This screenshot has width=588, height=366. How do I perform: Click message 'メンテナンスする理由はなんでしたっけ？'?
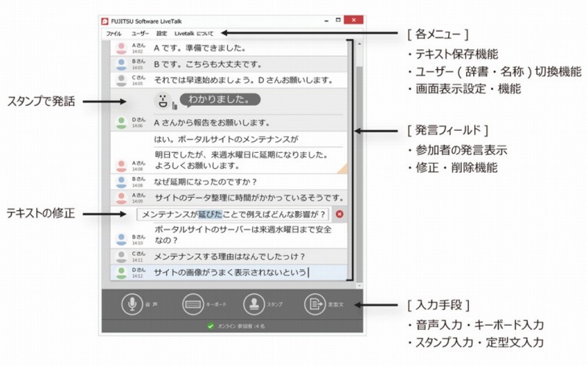coord(229,256)
